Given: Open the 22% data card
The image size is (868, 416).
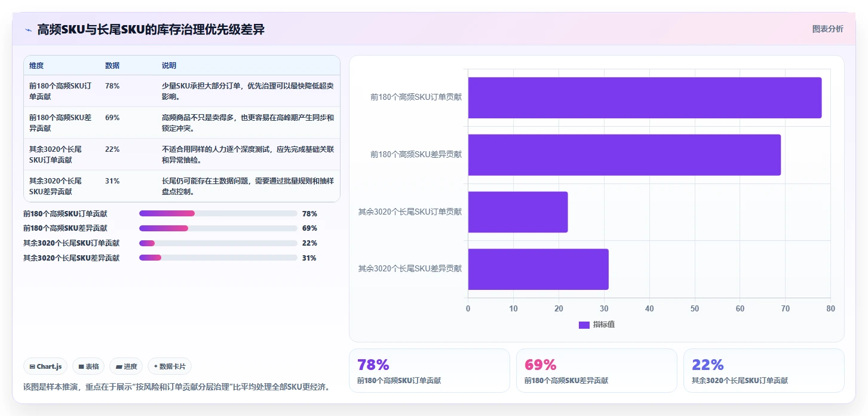Looking at the screenshot, I should point(763,371).
